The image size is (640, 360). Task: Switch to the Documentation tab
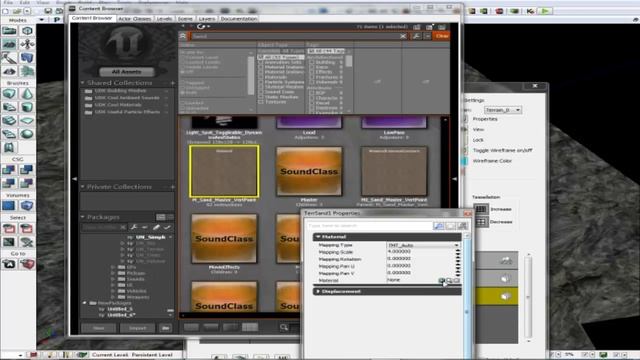pos(239,19)
